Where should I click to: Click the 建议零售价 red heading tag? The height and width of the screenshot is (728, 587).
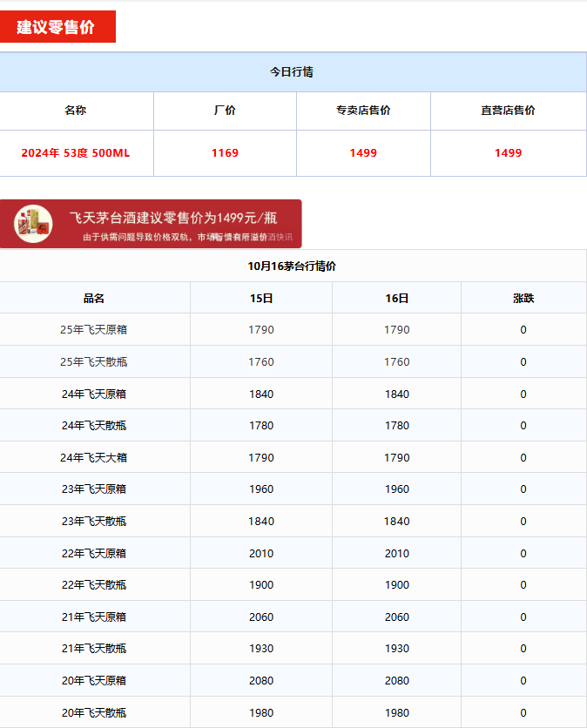tap(57, 27)
